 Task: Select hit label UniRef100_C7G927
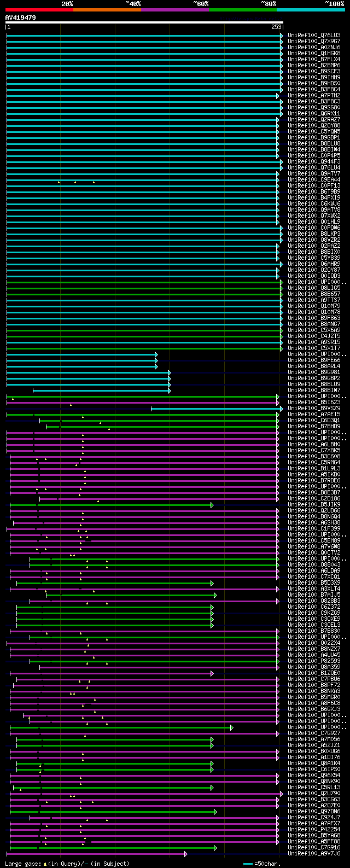[x=314, y=733]
